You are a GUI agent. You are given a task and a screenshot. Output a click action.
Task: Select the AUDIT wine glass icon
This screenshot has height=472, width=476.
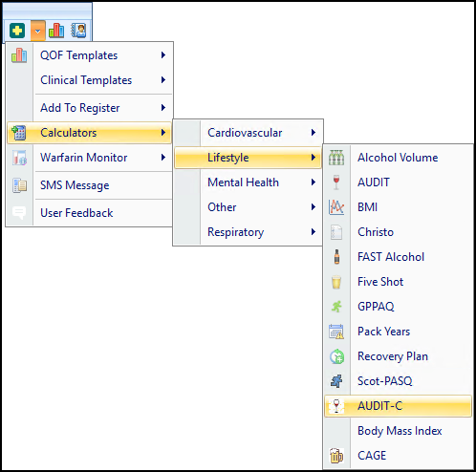click(x=336, y=182)
